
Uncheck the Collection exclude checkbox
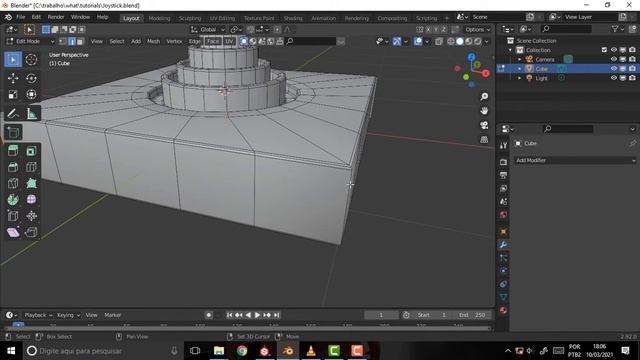click(x=604, y=50)
